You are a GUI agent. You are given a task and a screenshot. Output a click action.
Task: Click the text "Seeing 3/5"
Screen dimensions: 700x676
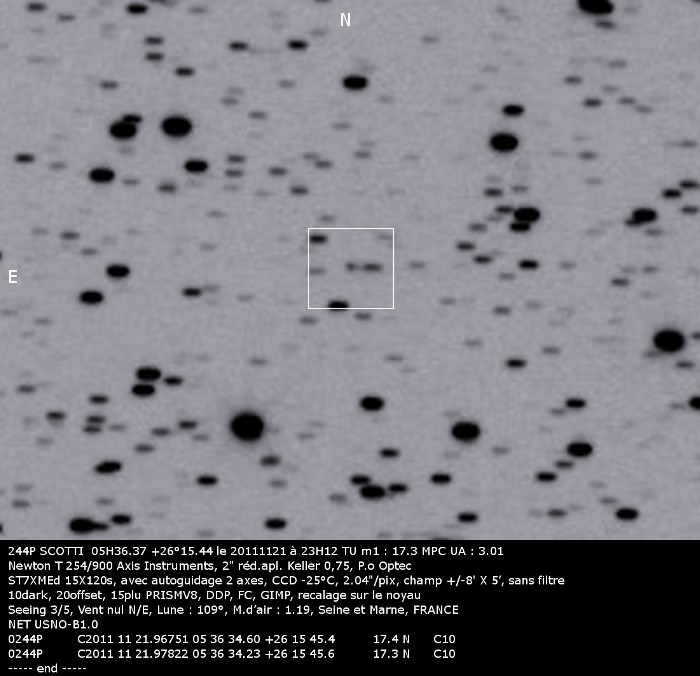(40, 610)
